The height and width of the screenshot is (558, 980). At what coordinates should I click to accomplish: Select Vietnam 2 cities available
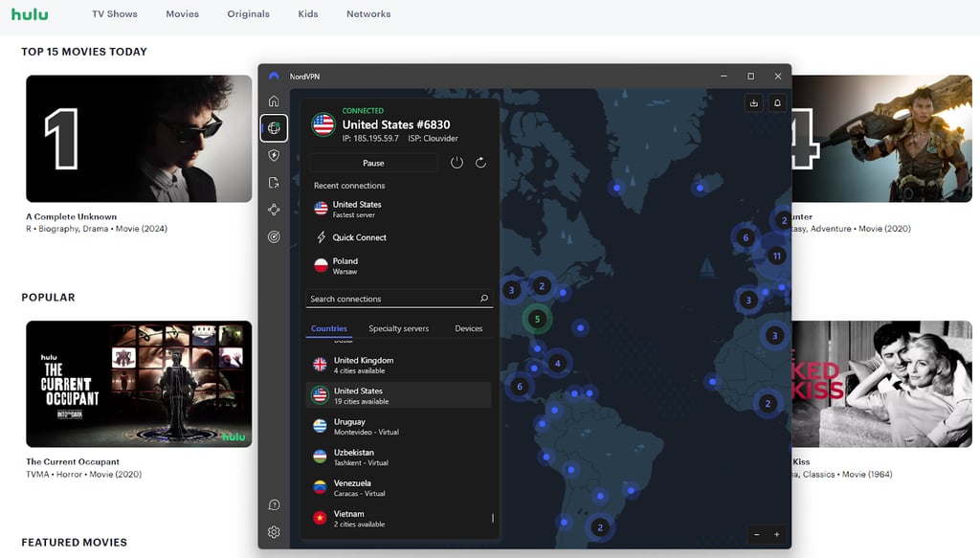[x=399, y=518]
